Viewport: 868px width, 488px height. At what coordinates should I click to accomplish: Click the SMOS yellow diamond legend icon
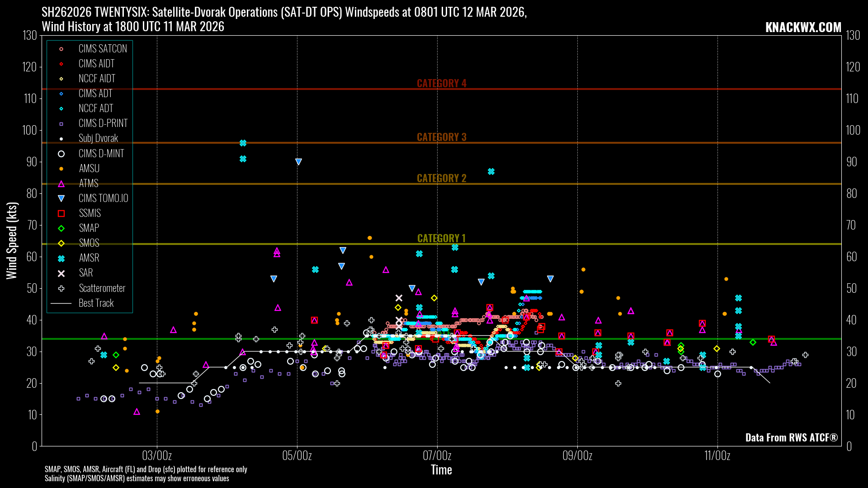click(x=61, y=244)
